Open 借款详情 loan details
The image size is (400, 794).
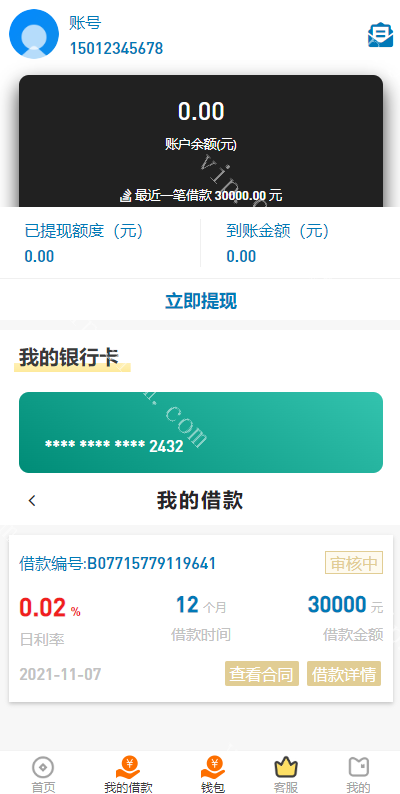point(344,673)
